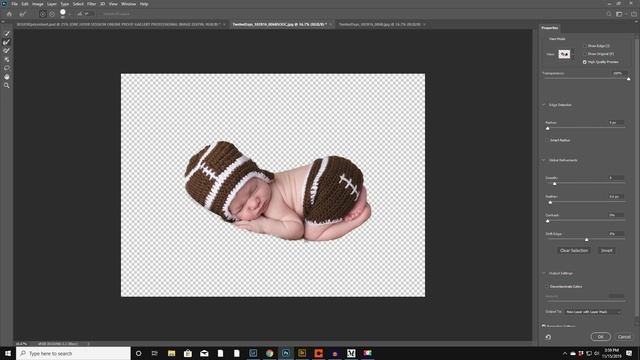Click the reset workspace arrow icon

click(548, 337)
